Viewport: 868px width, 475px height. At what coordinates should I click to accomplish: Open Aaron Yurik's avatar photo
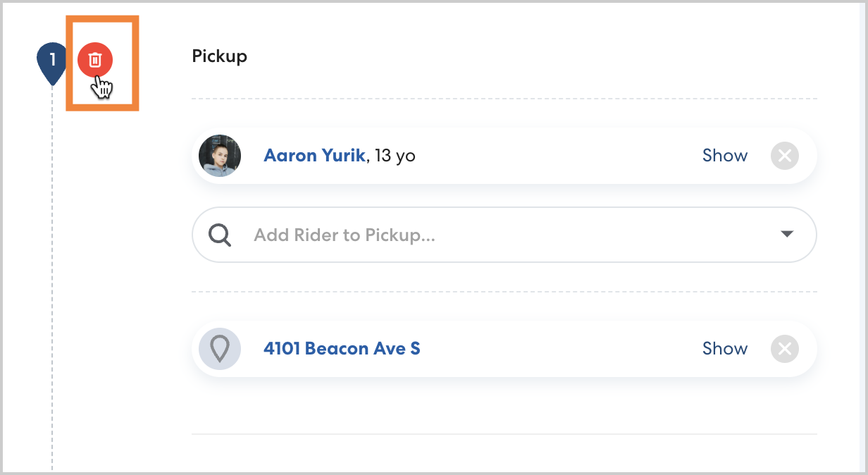220,156
